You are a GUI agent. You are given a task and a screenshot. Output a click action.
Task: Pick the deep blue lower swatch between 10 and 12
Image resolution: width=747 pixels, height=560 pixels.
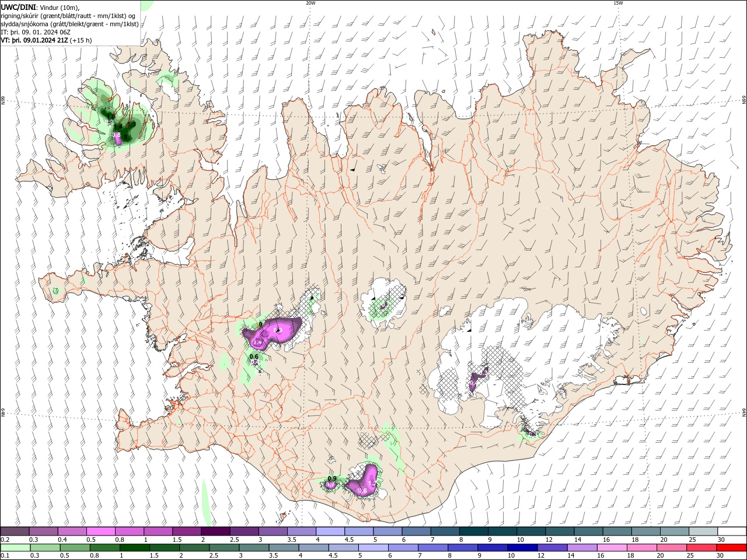[522, 548]
